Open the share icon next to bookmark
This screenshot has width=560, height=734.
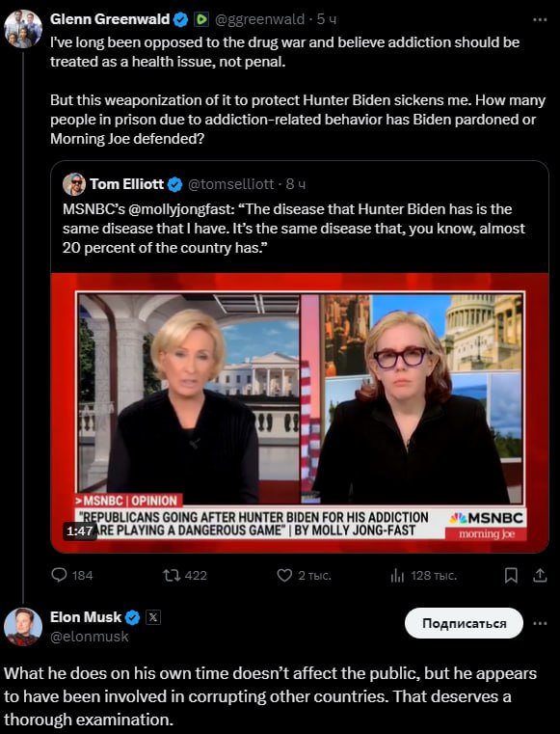[540, 575]
